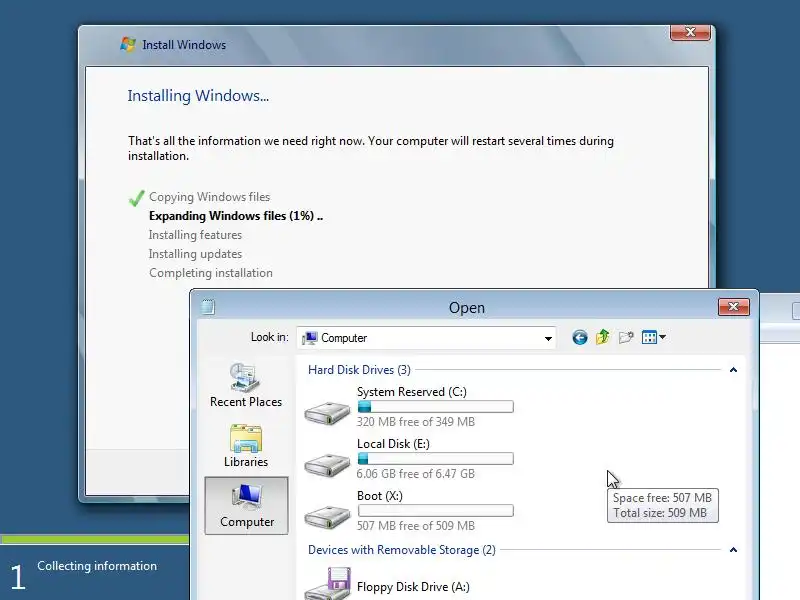Collapse the Hard Disk Drives group
The height and width of the screenshot is (600, 800).
pyautogui.click(x=733, y=370)
